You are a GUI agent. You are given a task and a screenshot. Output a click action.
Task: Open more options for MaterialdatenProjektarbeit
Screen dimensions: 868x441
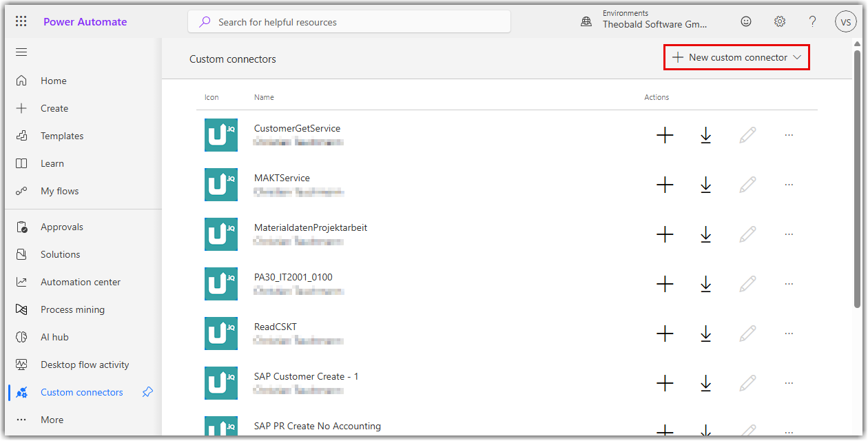pos(789,234)
